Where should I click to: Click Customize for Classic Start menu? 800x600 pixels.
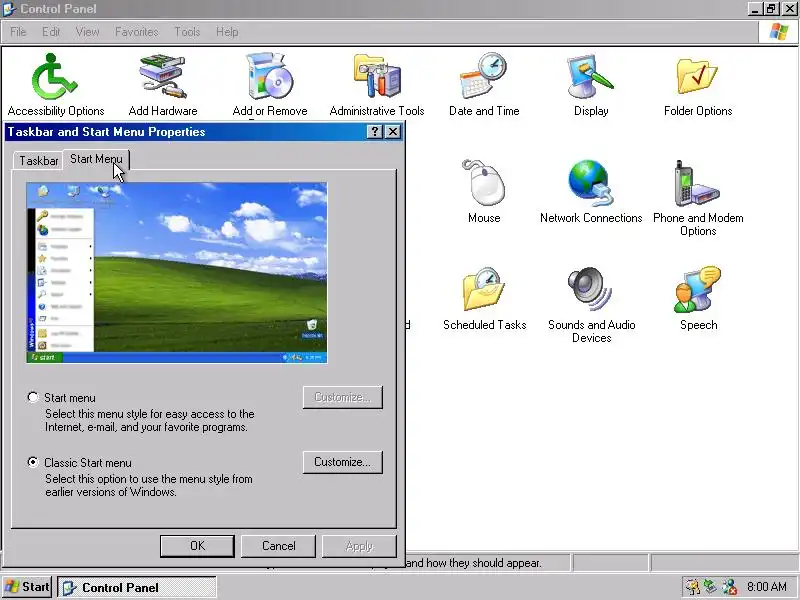[x=342, y=462]
